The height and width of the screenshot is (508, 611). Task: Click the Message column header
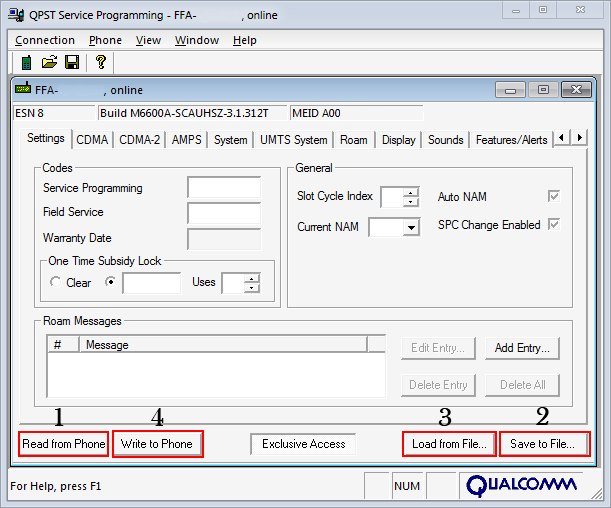(223, 345)
